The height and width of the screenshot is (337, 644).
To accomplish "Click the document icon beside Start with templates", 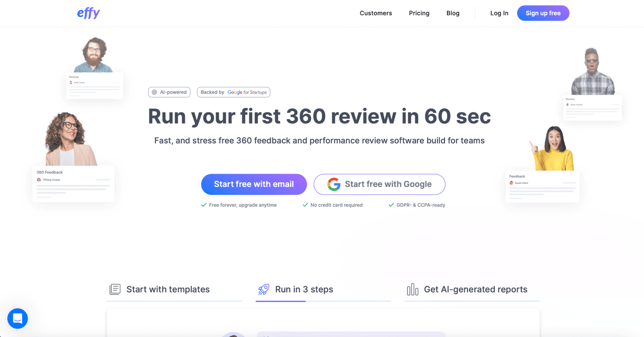I will pos(115,289).
